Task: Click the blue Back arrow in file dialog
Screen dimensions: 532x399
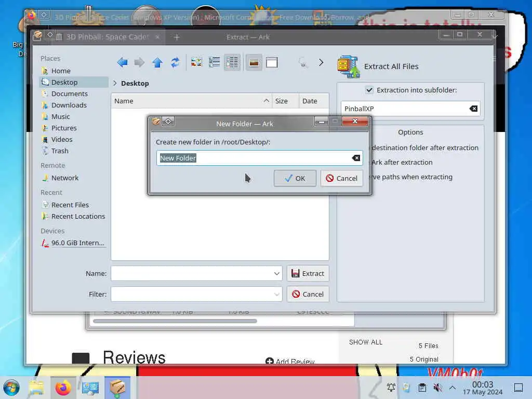Action: (122, 62)
